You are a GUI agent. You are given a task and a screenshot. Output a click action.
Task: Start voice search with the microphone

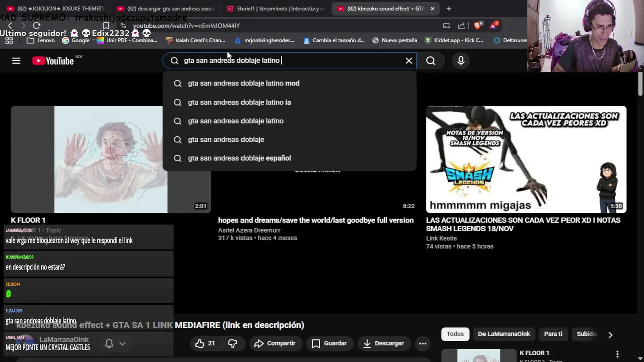tap(461, 61)
